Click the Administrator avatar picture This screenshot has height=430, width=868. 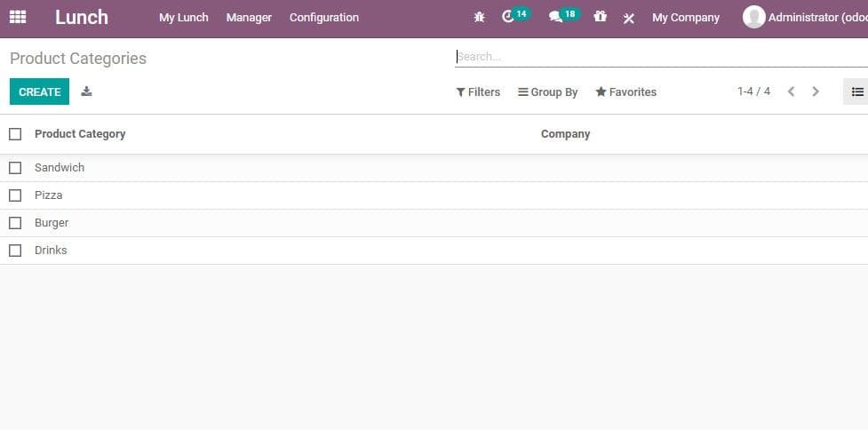[x=753, y=17]
